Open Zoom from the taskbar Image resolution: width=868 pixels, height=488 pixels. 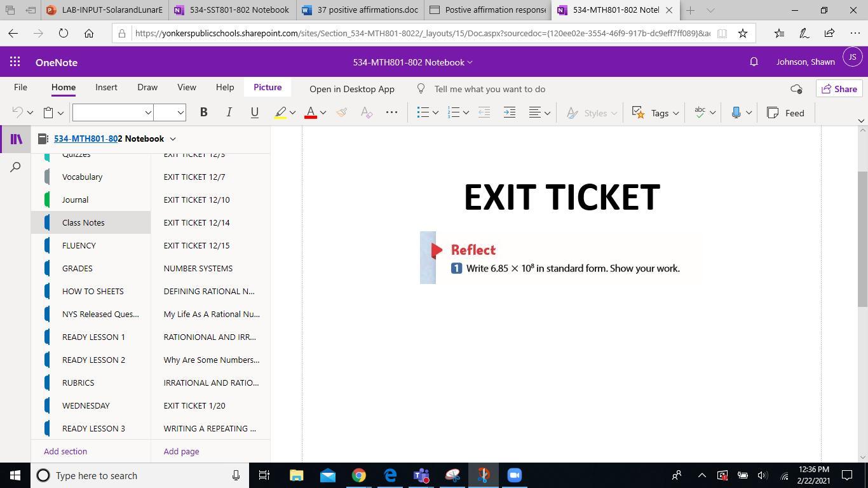515,475
